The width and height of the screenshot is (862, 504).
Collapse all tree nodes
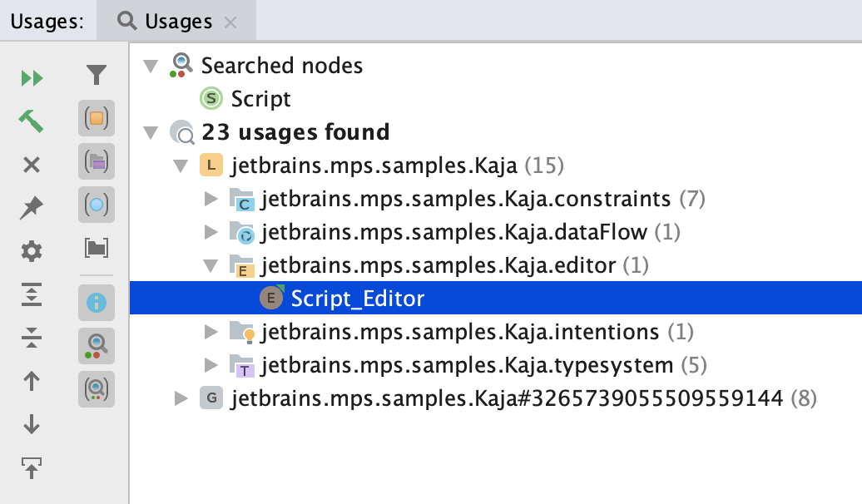pos(32,338)
